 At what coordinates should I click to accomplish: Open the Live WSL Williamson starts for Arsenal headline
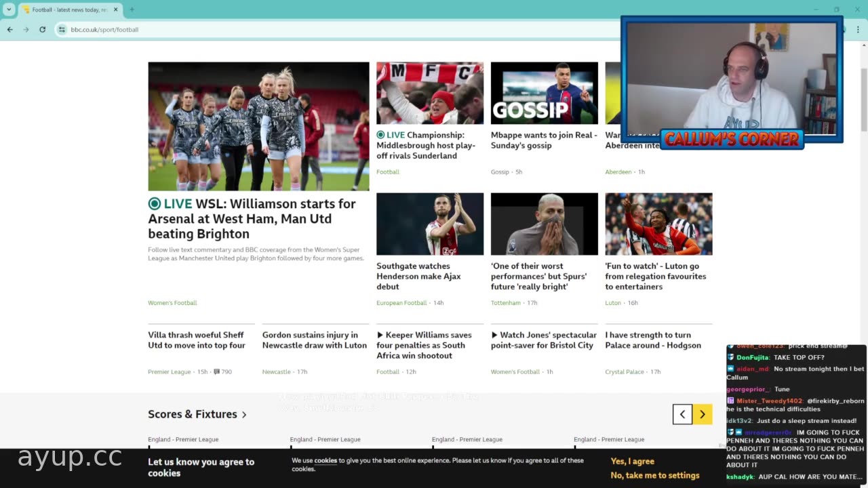click(x=252, y=218)
